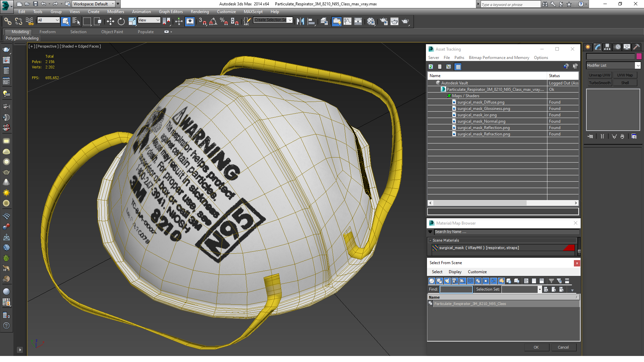Focus the Find input field
Screen dimensions: 644x362
[x=456, y=289]
